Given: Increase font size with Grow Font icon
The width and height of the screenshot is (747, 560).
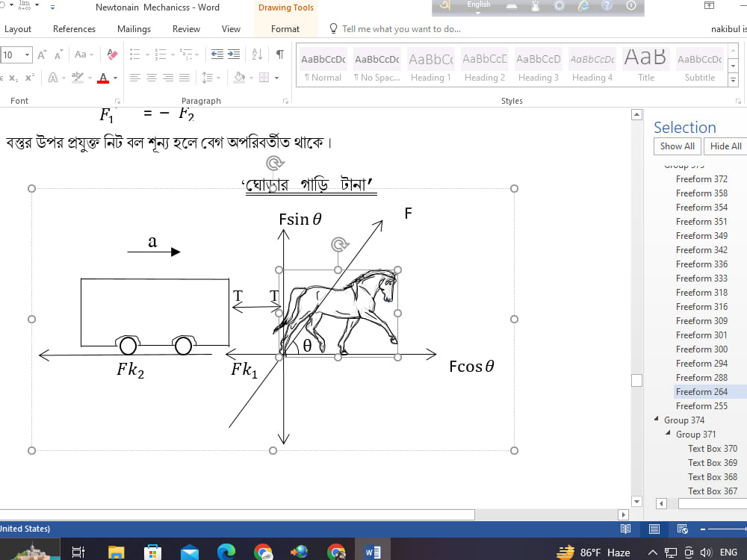Looking at the screenshot, I should pyautogui.click(x=42, y=55).
